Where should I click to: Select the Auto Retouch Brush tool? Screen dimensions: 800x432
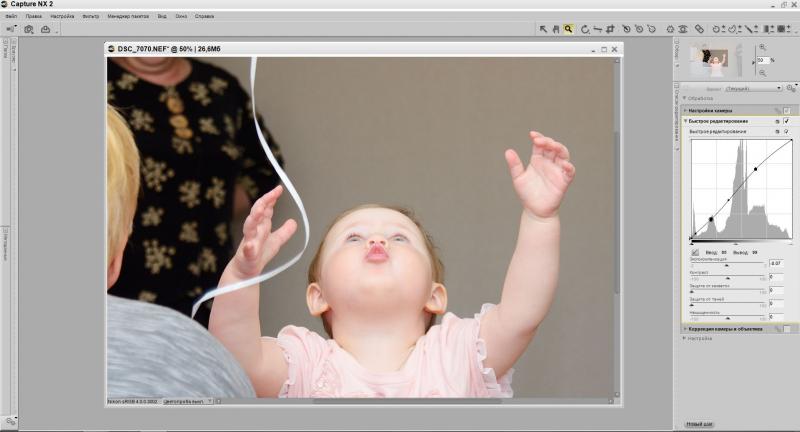tap(699, 30)
